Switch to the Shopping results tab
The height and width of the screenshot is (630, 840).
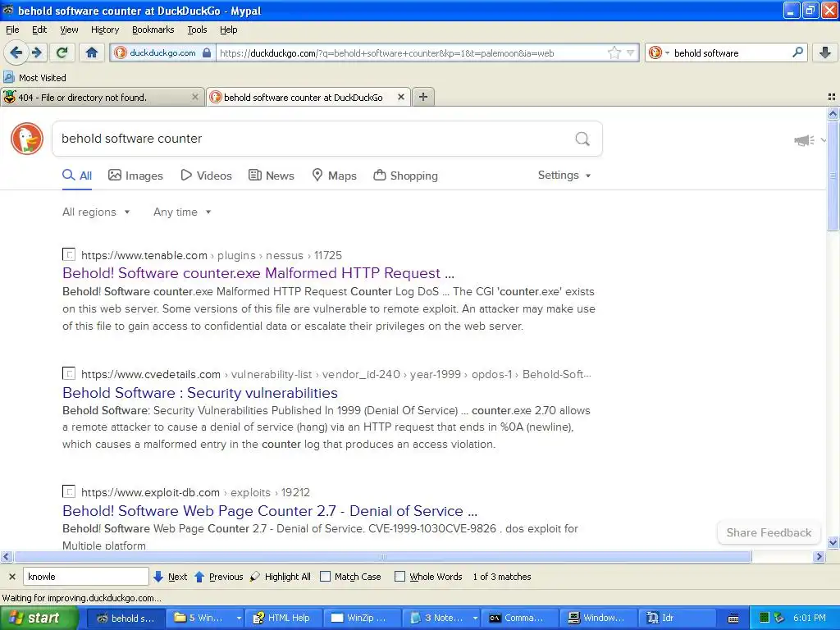pyautogui.click(x=405, y=176)
